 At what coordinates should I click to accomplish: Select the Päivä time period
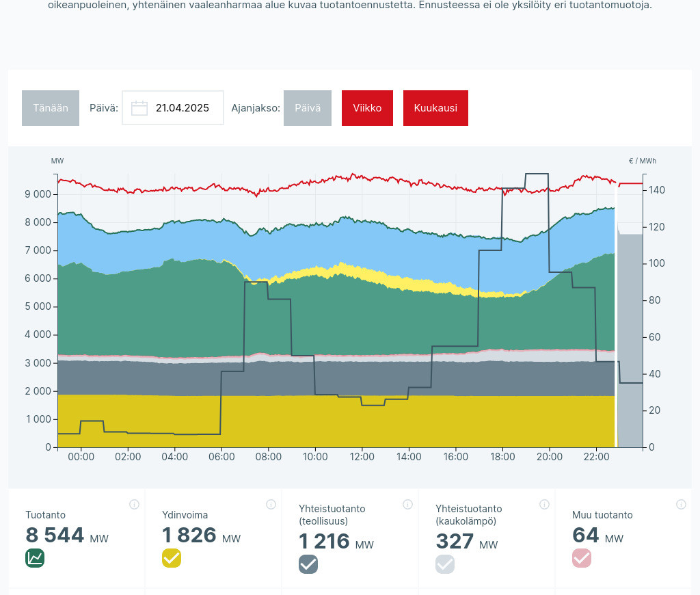pyautogui.click(x=308, y=108)
